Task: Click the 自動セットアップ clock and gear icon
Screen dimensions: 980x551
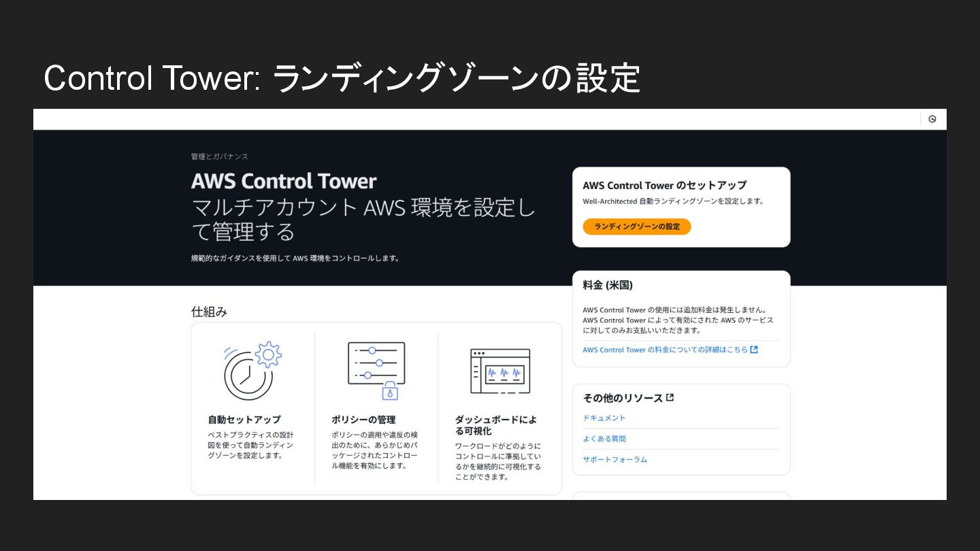Action: [252, 370]
